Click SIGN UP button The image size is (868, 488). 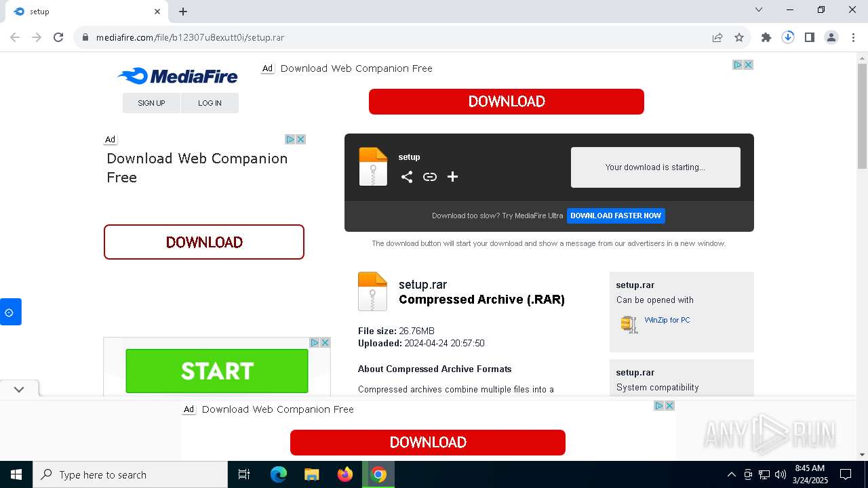pos(151,103)
